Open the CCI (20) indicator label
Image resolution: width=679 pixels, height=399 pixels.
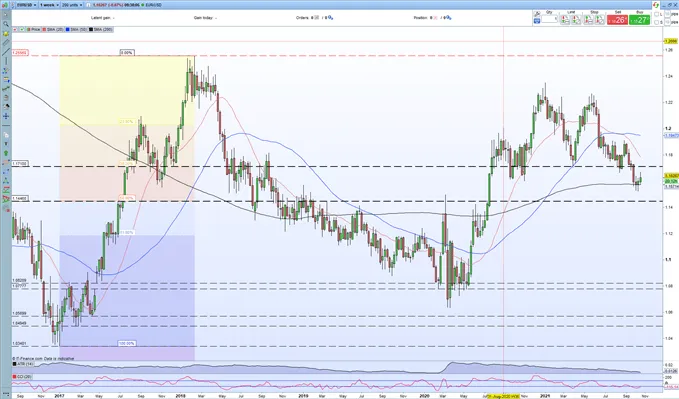[23, 377]
